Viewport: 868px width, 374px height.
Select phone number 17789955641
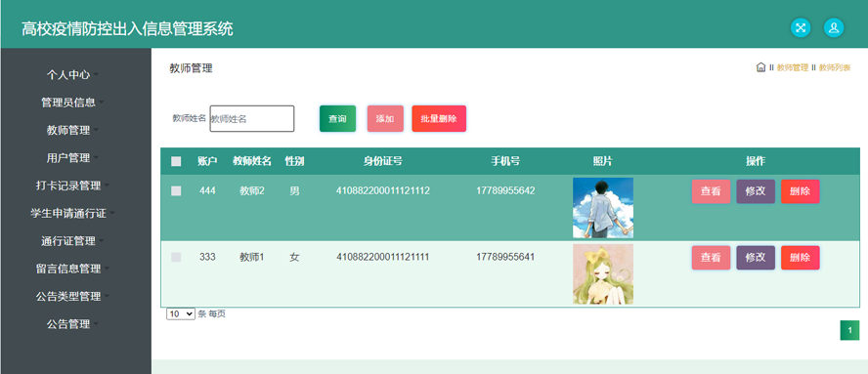(x=505, y=257)
